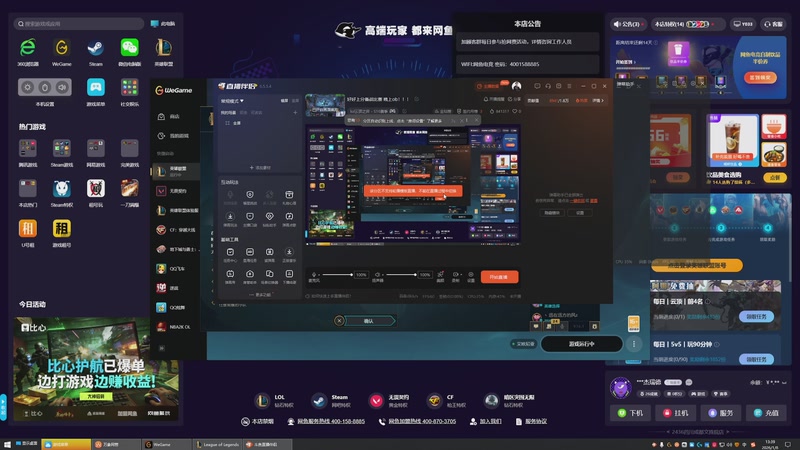
Task: Click the 加入我们 join us link
Action: (486, 421)
